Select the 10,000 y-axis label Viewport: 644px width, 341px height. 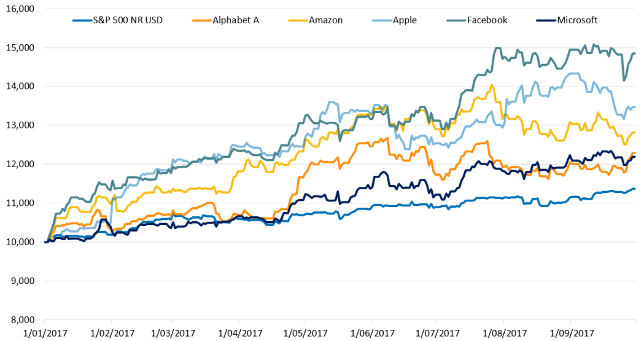pyautogui.click(x=21, y=241)
